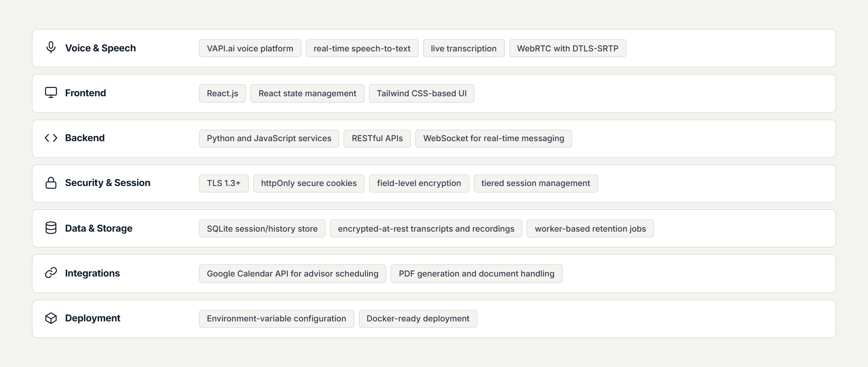Select Google Calendar API for advisor scheduling
This screenshot has height=367, width=868.
(x=293, y=274)
